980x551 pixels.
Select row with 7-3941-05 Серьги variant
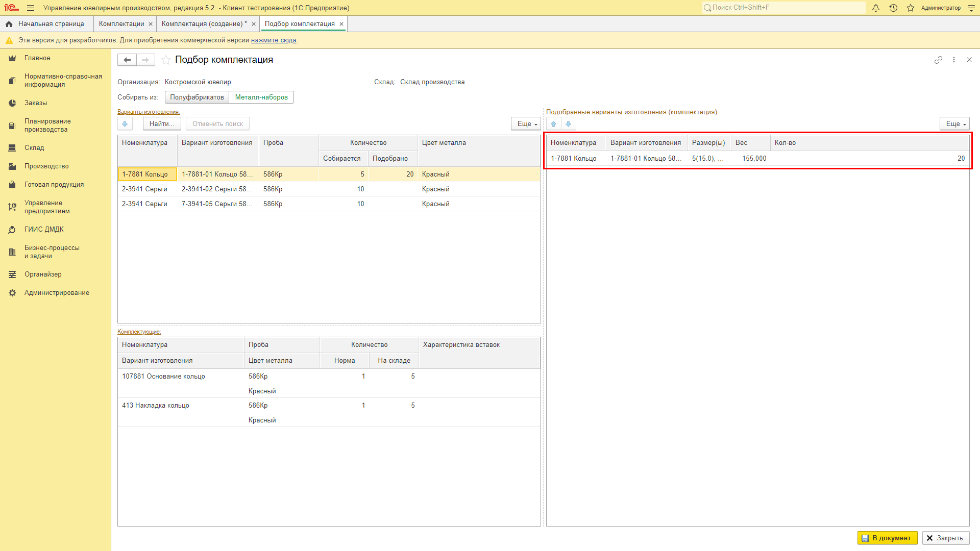tap(329, 204)
